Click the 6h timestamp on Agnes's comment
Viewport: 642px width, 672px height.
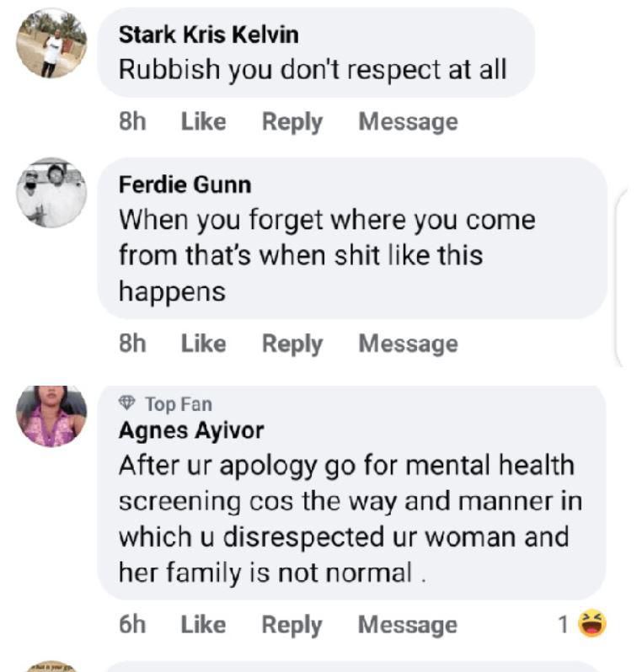click(132, 624)
